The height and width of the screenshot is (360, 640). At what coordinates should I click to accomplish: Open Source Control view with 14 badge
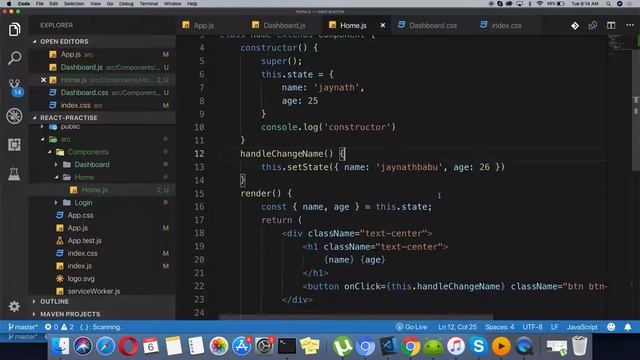click(x=15, y=87)
